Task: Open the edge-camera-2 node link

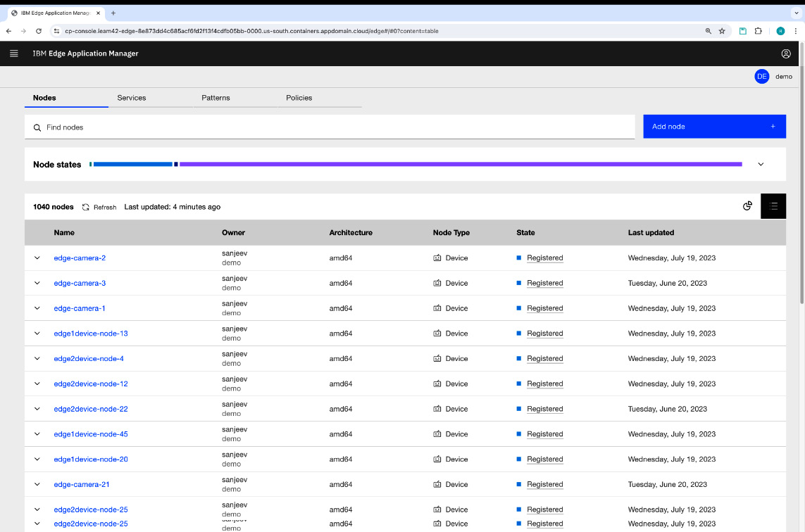Action: pyautogui.click(x=80, y=258)
